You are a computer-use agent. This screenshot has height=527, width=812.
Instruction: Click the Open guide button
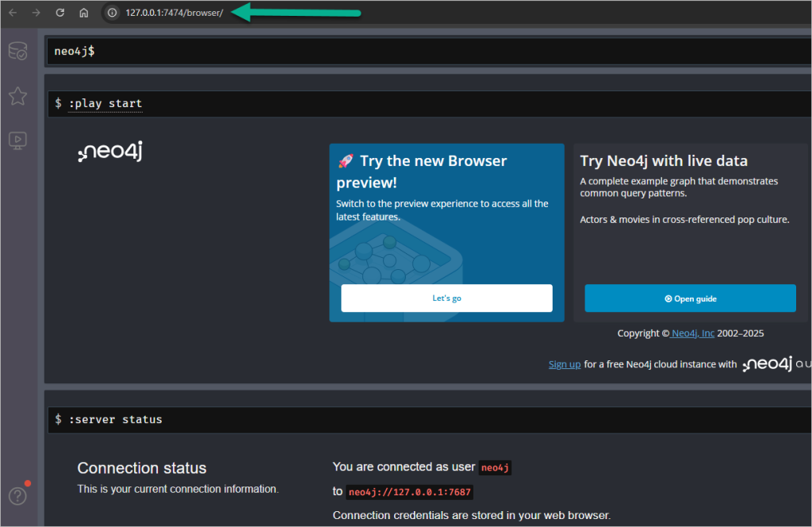coord(691,298)
